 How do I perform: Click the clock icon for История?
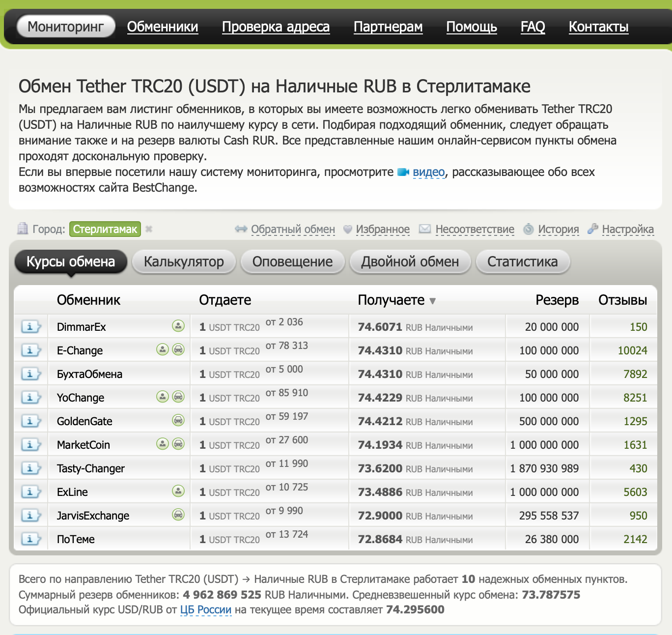[529, 229]
